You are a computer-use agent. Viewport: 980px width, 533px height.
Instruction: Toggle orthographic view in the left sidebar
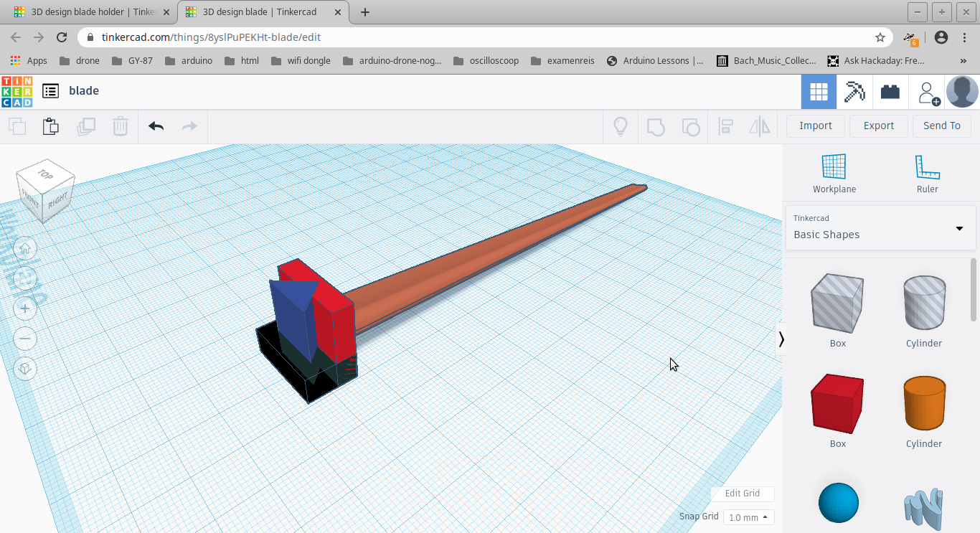(x=25, y=369)
